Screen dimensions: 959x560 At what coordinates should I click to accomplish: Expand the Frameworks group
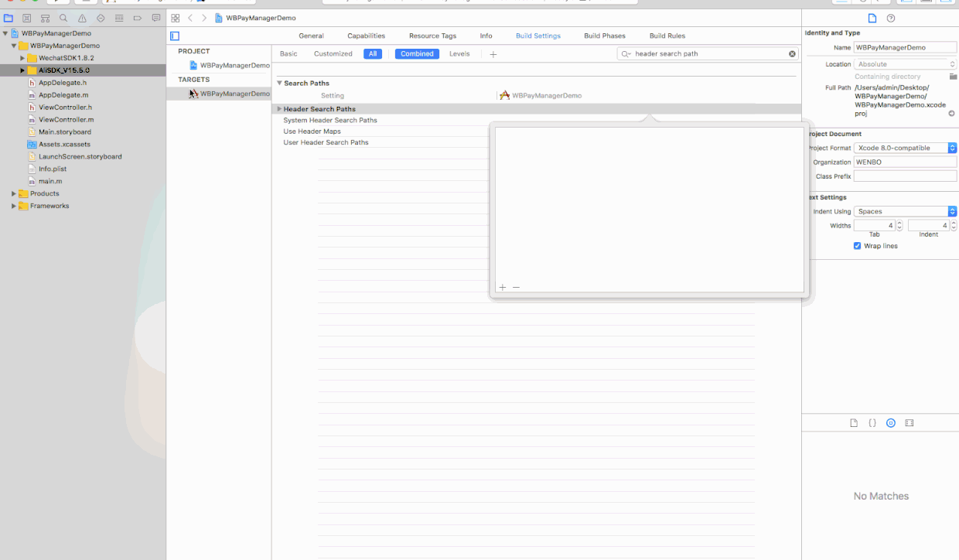pos(14,206)
